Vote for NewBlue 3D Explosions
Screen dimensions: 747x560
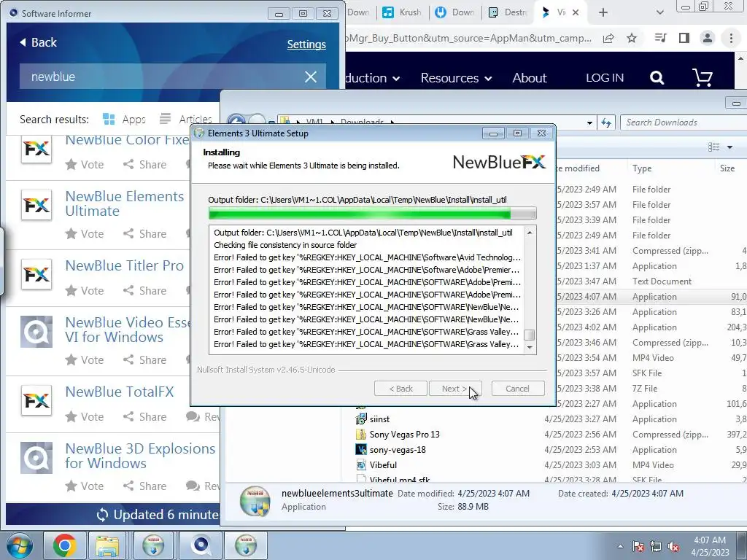[x=85, y=486]
